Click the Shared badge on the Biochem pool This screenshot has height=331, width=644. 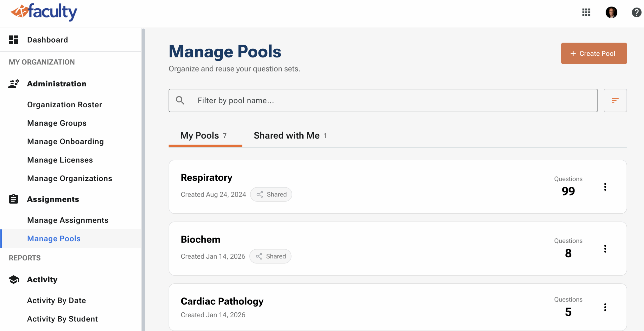pyautogui.click(x=270, y=256)
